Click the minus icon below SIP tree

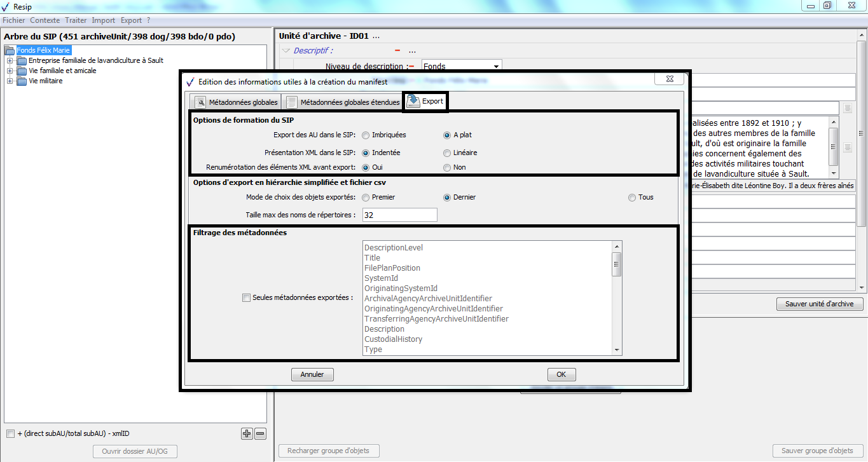(260, 434)
